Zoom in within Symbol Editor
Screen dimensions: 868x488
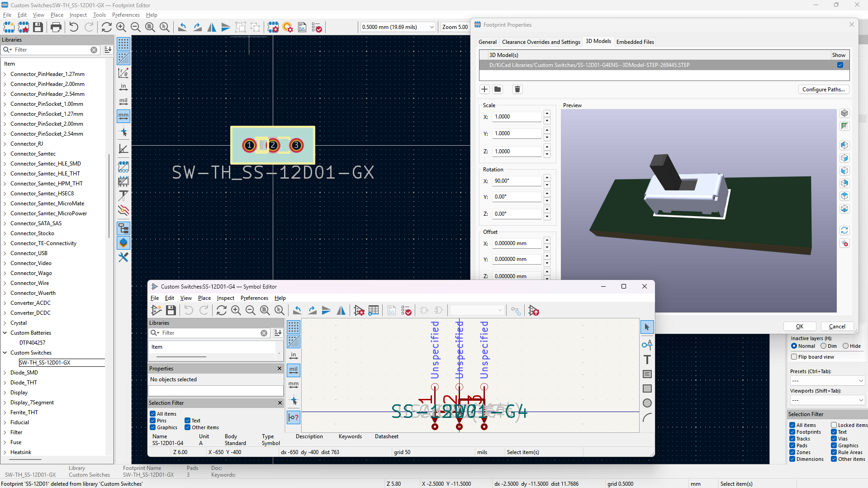point(236,310)
